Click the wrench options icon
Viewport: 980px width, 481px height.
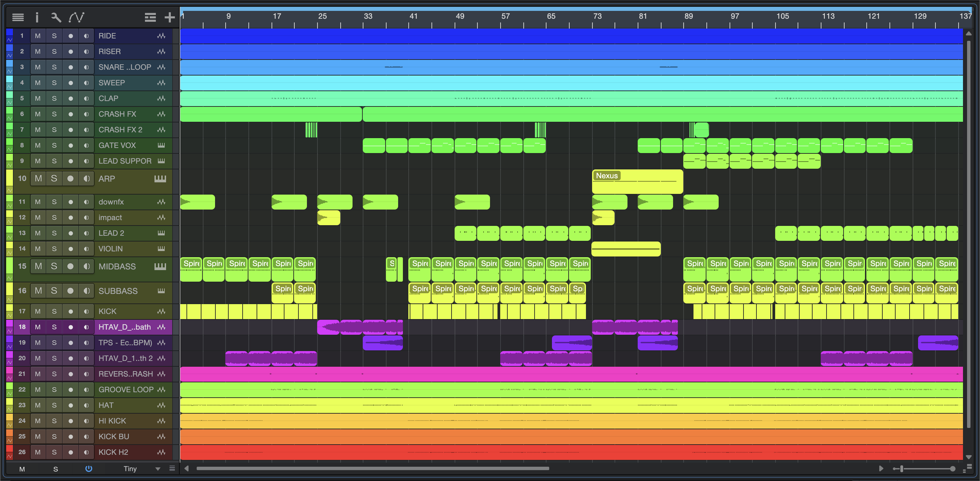[56, 17]
